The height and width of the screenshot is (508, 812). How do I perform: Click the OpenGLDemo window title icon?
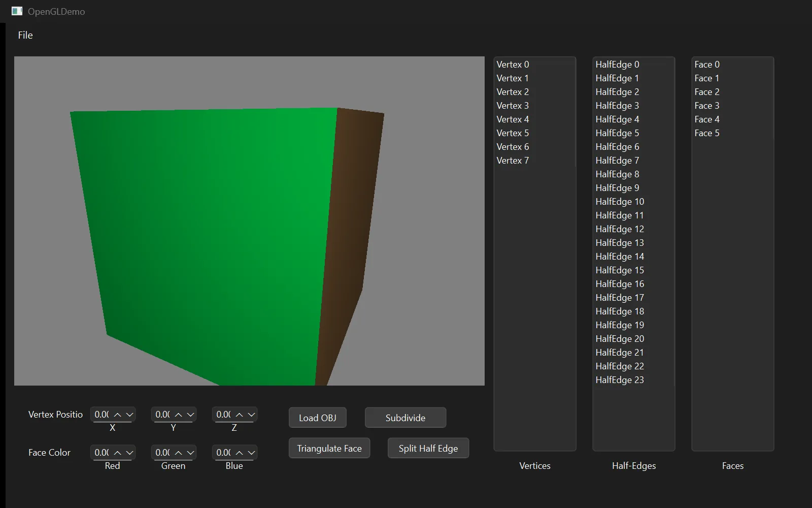[17, 11]
